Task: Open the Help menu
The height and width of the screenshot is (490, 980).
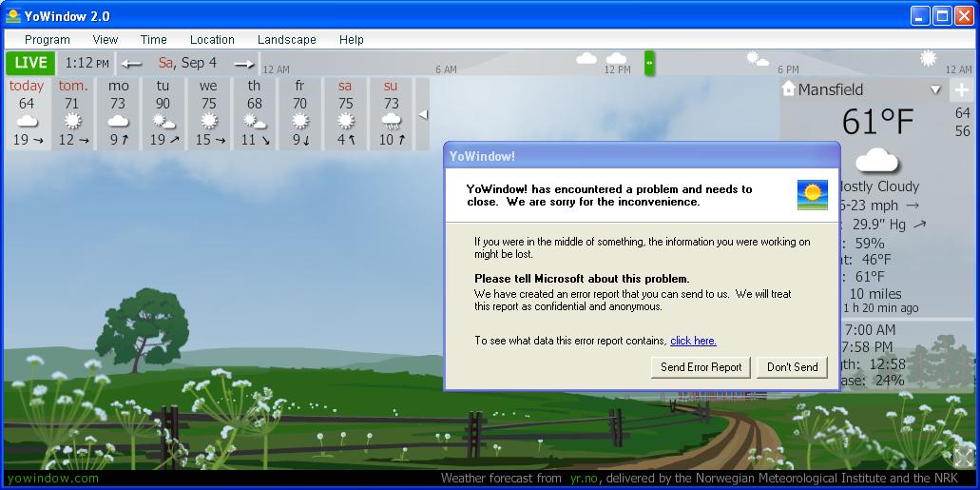Action: click(x=352, y=39)
